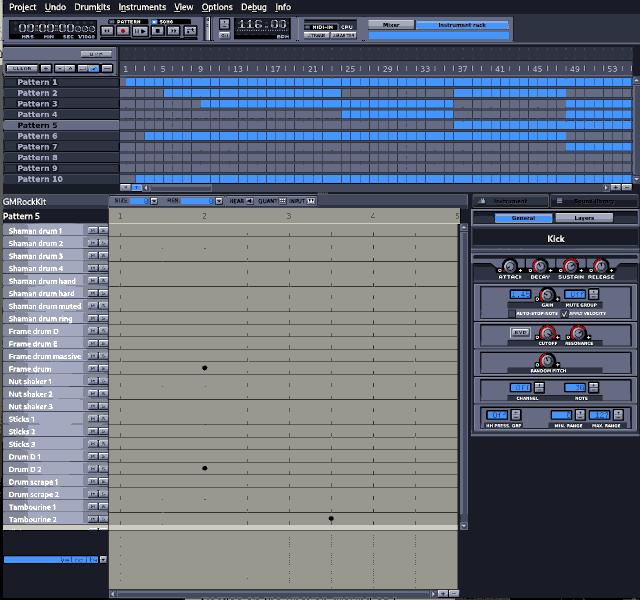640x600 pixels.
Task: Solo the Shaman drum 1 instrument
Action: click(x=103, y=231)
